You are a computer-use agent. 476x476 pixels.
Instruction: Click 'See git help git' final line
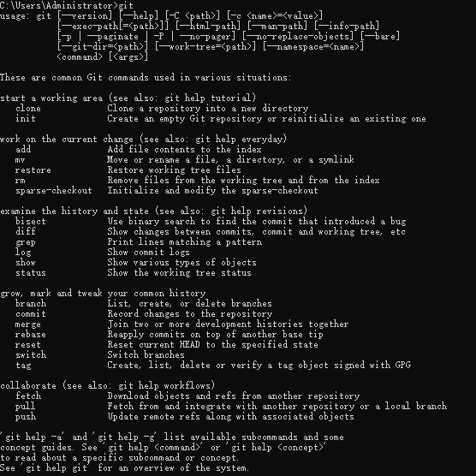click(124, 468)
